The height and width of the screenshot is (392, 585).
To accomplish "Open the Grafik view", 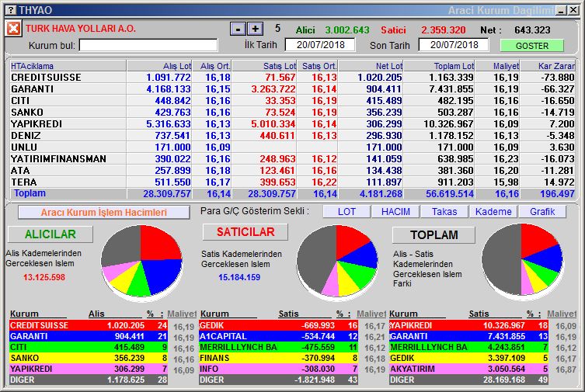I will [542, 212].
